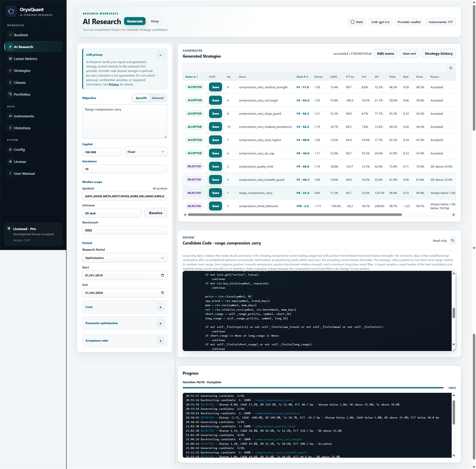Image resolution: width=476 pixels, height=469 pixels.
Task: Click the Instruments: 177 badge
Action: pyautogui.click(x=441, y=22)
